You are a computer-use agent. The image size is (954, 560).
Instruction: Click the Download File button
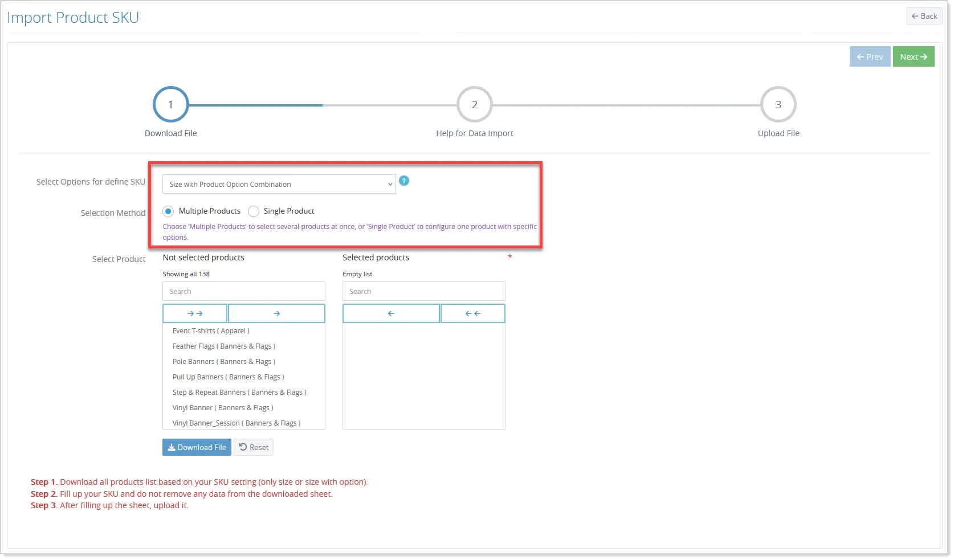click(197, 447)
